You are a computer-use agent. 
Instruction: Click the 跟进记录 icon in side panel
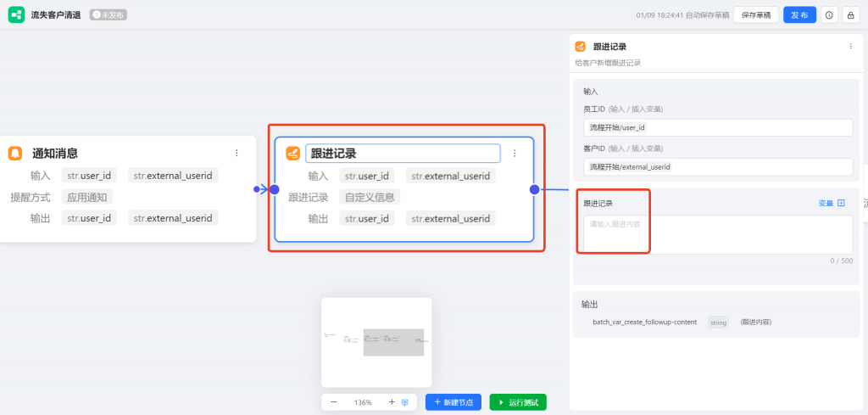point(580,47)
